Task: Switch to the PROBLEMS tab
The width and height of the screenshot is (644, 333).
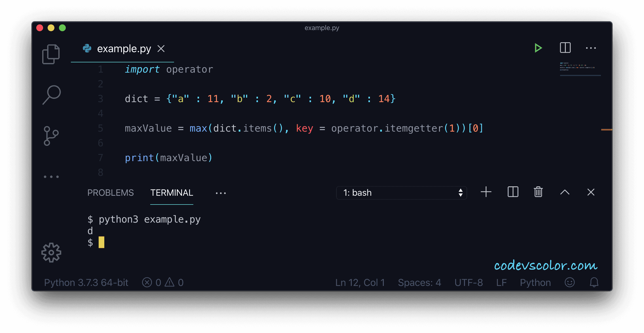Action: click(x=110, y=193)
